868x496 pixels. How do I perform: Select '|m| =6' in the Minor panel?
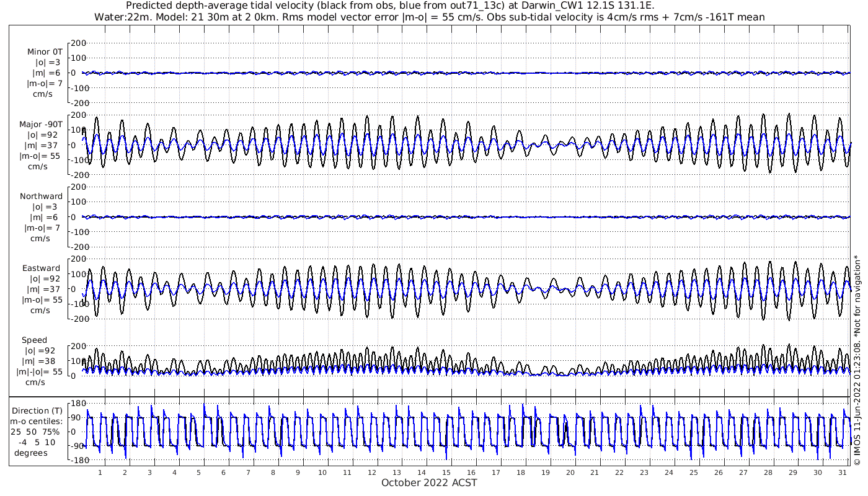(46, 73)
